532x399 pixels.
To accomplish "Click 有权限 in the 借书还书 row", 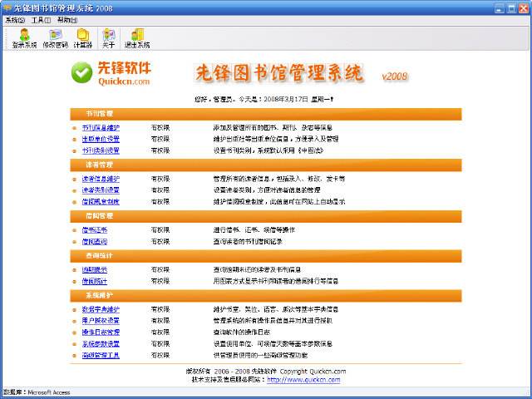I will click(x=160, y=230).
